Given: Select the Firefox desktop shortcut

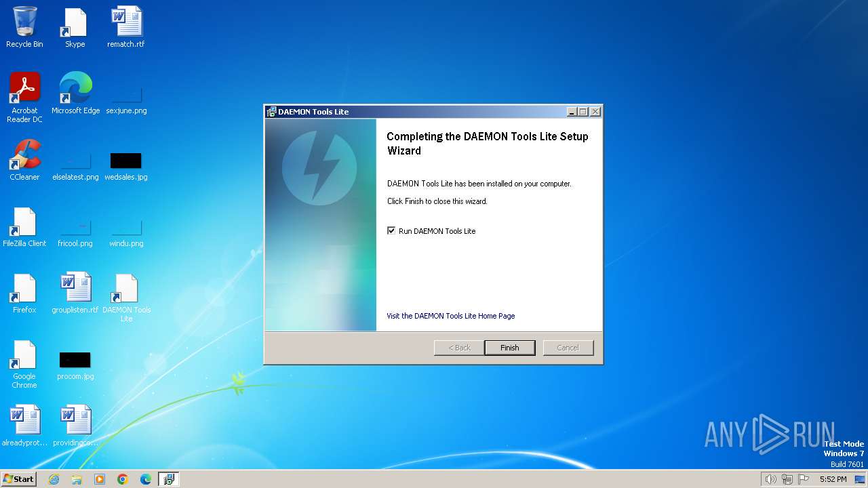Looking at the screenshot, I should coord(24,293).
